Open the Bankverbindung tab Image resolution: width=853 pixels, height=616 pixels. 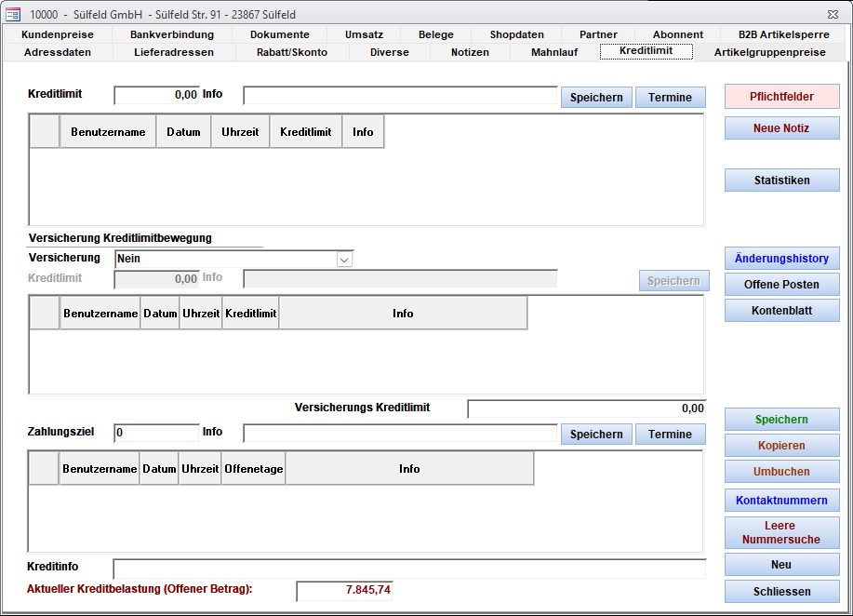coord(172,34)
